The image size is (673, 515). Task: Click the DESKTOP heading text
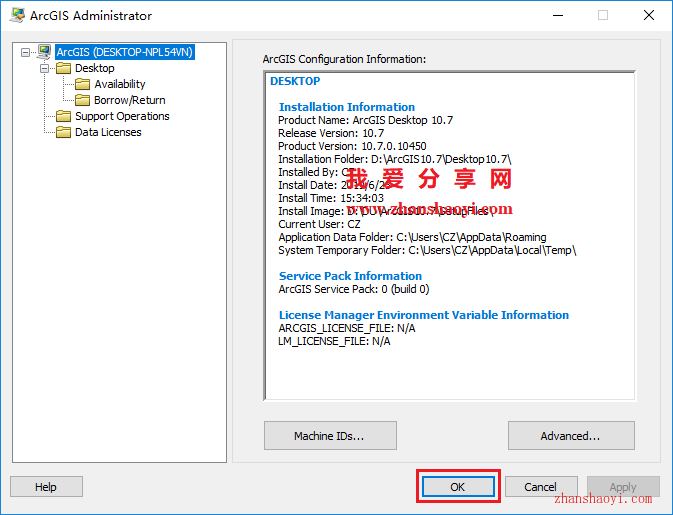(295, 81)
